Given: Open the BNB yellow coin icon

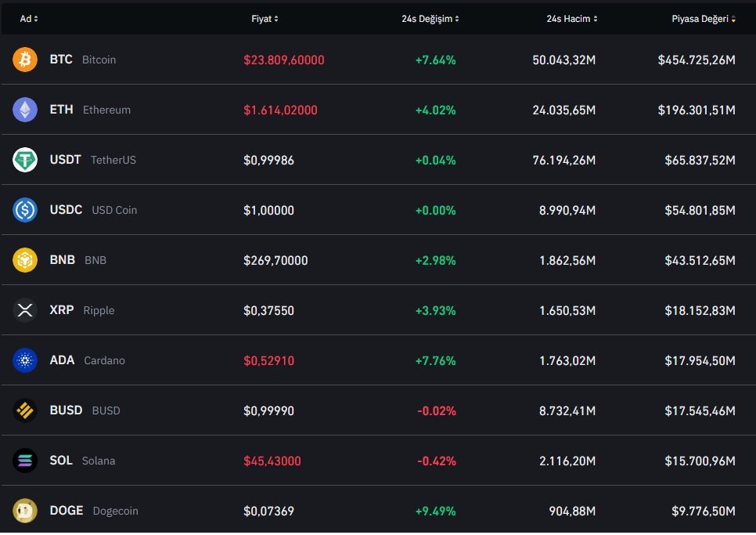Looking at the screenshot, I should click(25, 260).
